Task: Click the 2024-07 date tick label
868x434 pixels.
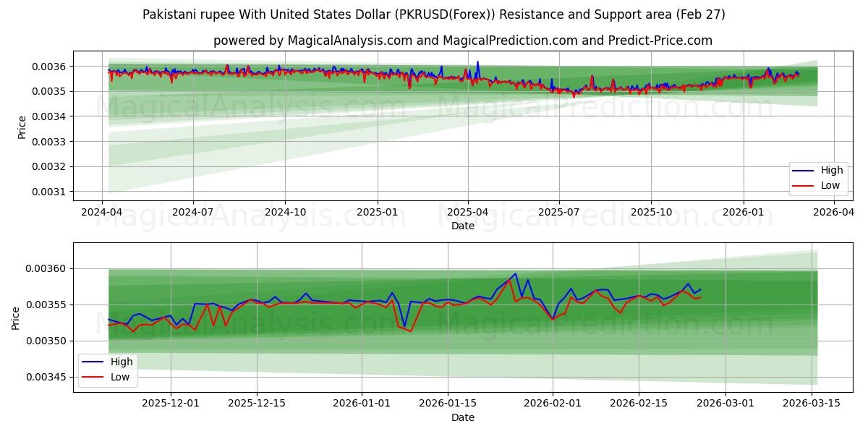Action: (193, 212)
